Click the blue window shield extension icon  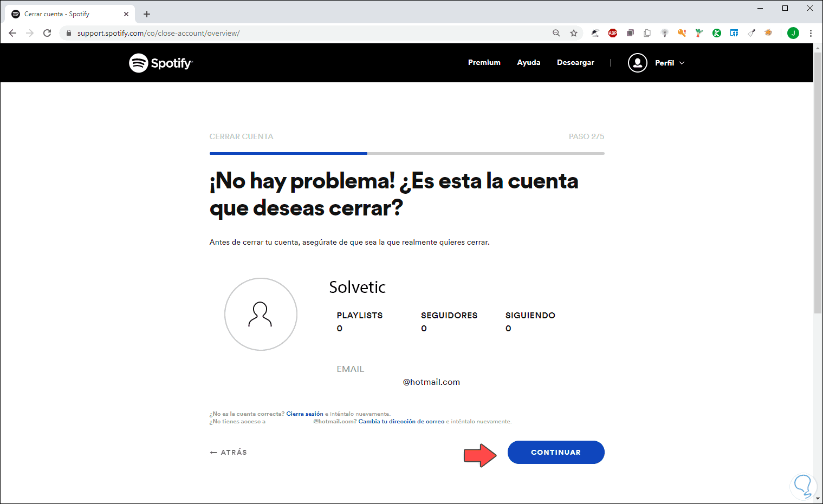734,33
